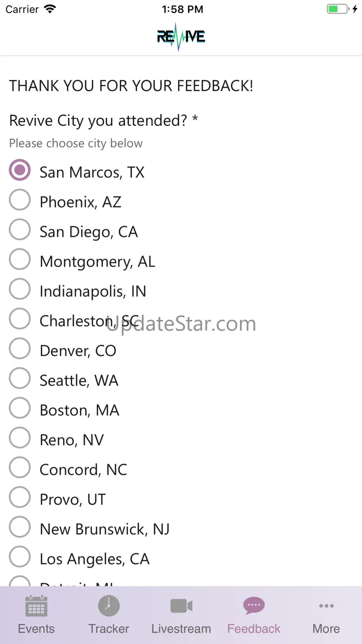Open the Events calendar icon
Image resolution: width=362 pixels, height=644 pixels.
click(x=36, y=606)
